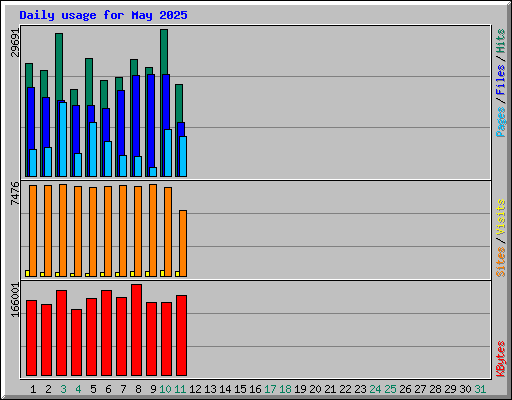Click the blue Files bar for day 8
The image size is (512, 400).
(136, 115)
